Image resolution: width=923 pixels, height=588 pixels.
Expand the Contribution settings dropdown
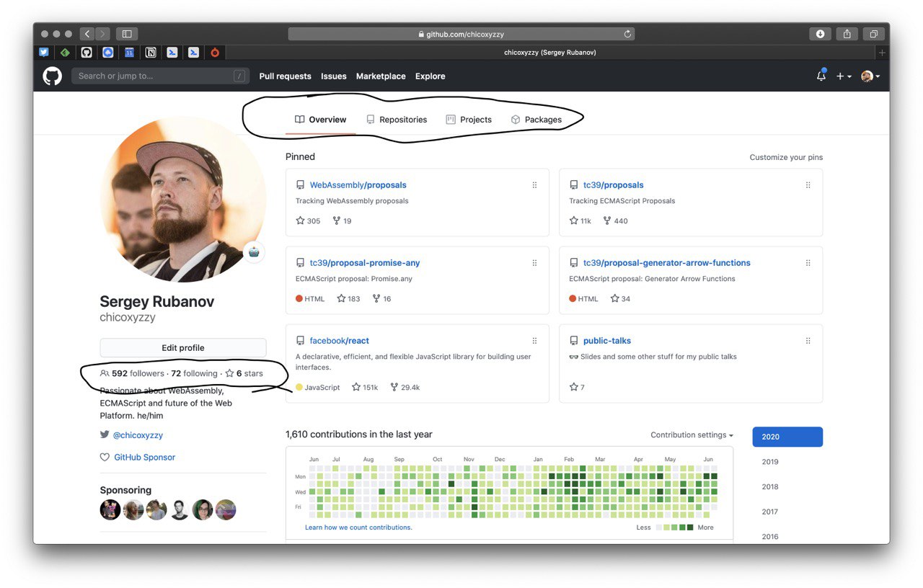click(x=692, y=435)
